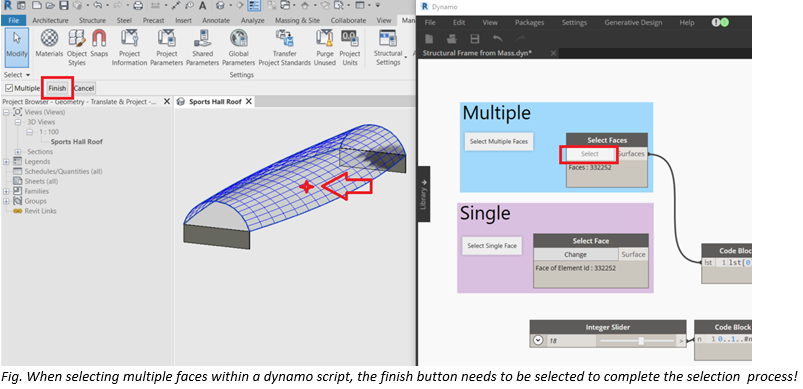The width and height of the screenshot is (803, 389).
Task: Click Revit quick access Save icon
Action: pos(63,6)
